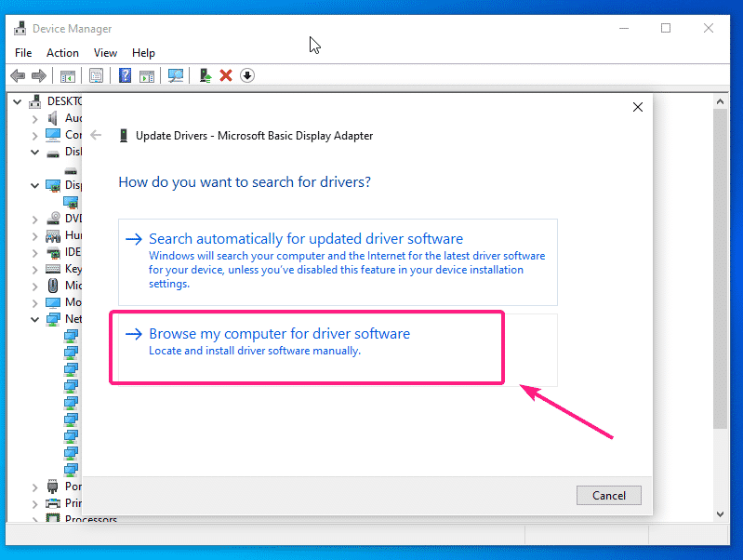Collapse the DESKTOP root tree node
Image resolution: width=743 pixels, height=560 pixels.
pos(18,102)
